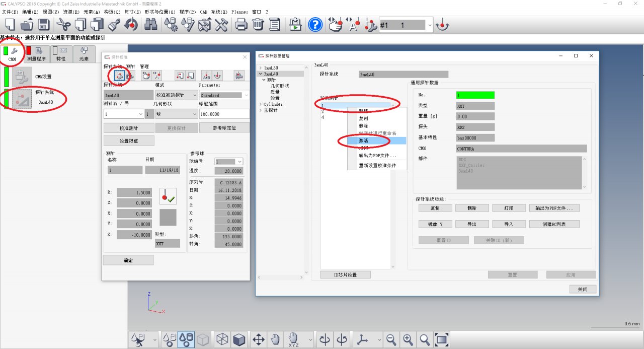Click the printer icon in the main toolbar
The image size is (644, 349).
(x=242, y=24)
